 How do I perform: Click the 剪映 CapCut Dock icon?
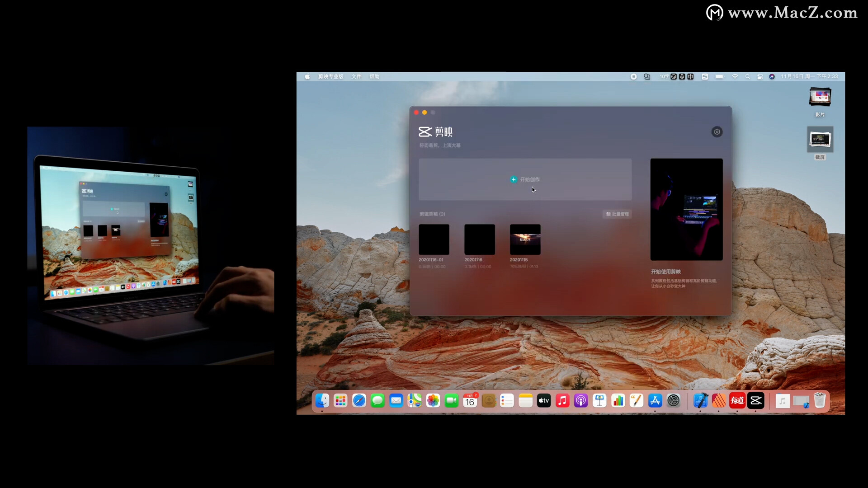[756, 401]
